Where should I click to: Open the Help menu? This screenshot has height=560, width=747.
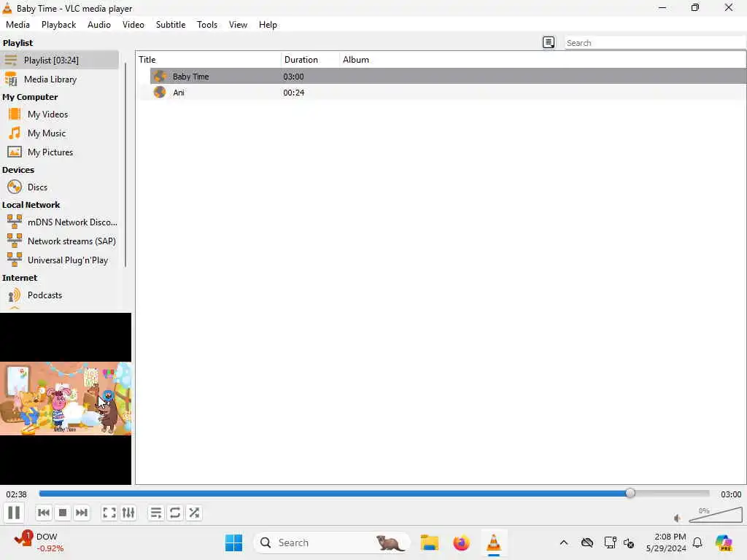[268, 25]
